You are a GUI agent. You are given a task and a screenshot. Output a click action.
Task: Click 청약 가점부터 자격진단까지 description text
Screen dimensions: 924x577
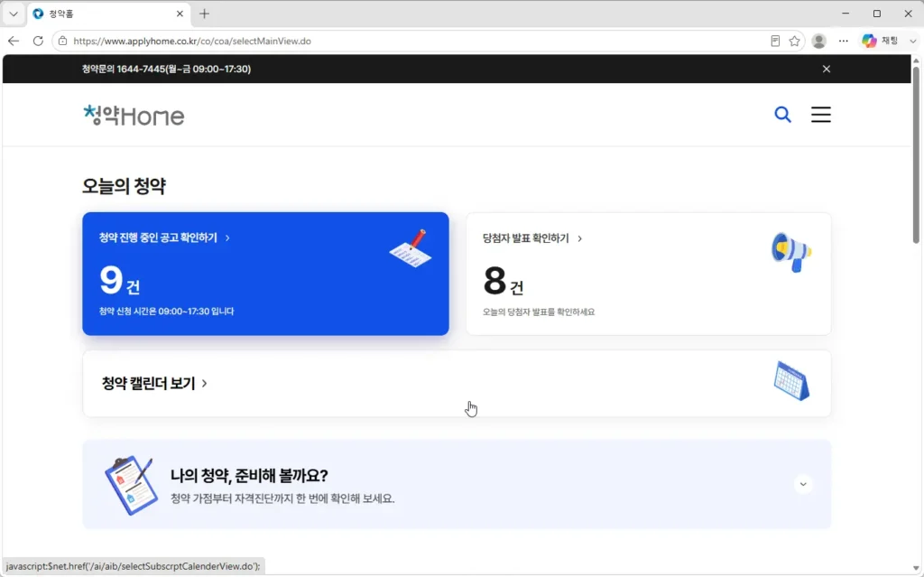pyautogui.click(x=282, y=498)
